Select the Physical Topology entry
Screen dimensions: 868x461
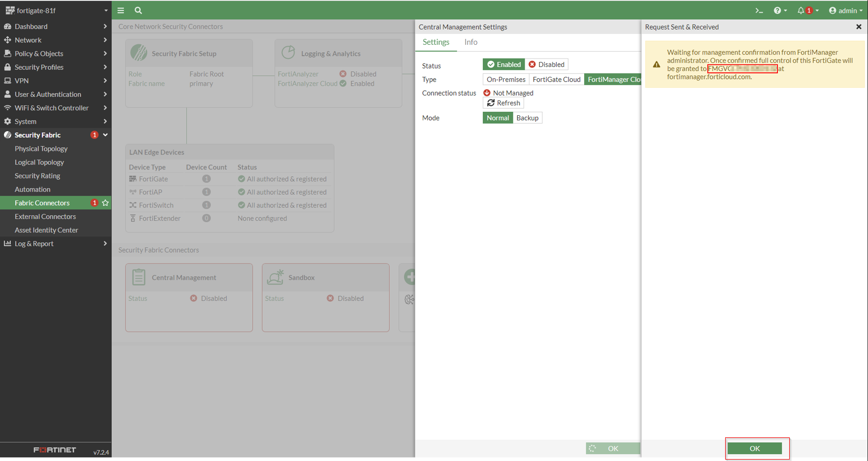pos(41,148)
